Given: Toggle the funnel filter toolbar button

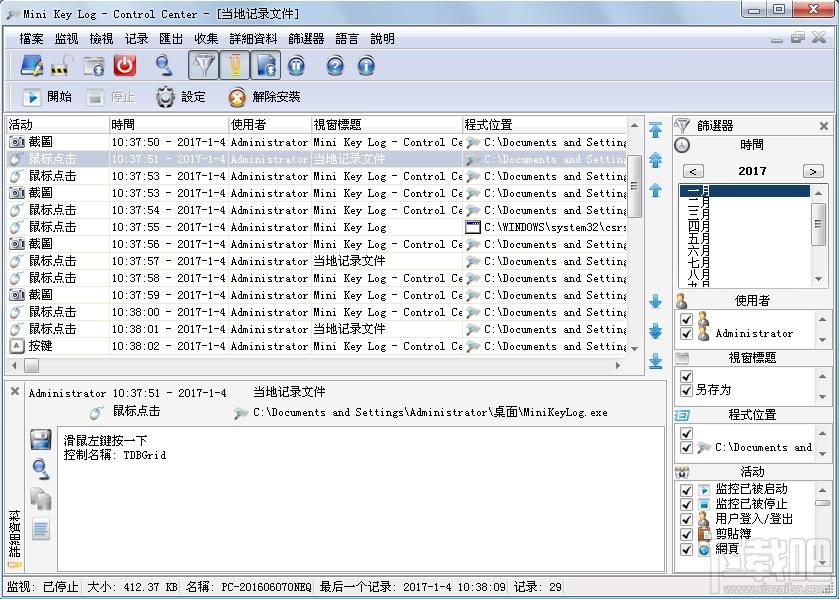Looking at the screenshot, I should click(203, 66).
